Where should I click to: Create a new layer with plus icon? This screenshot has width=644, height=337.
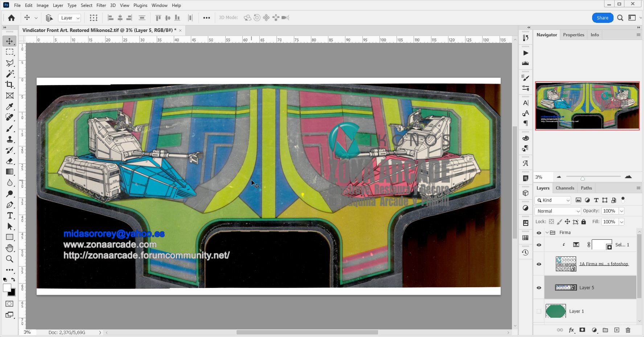pyautogui.click(x=617, y=330)
